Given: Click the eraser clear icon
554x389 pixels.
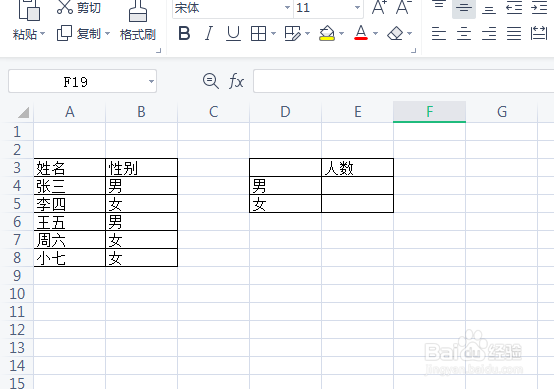Looking at the screenshot, I should 395,34.
